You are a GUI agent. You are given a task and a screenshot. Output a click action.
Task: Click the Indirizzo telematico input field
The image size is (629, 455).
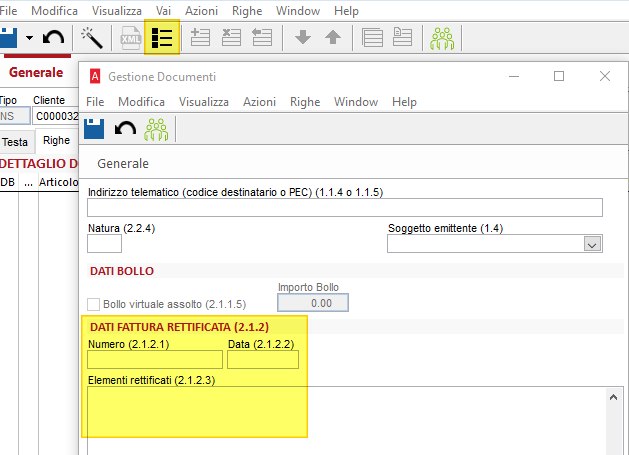[345, 207]
